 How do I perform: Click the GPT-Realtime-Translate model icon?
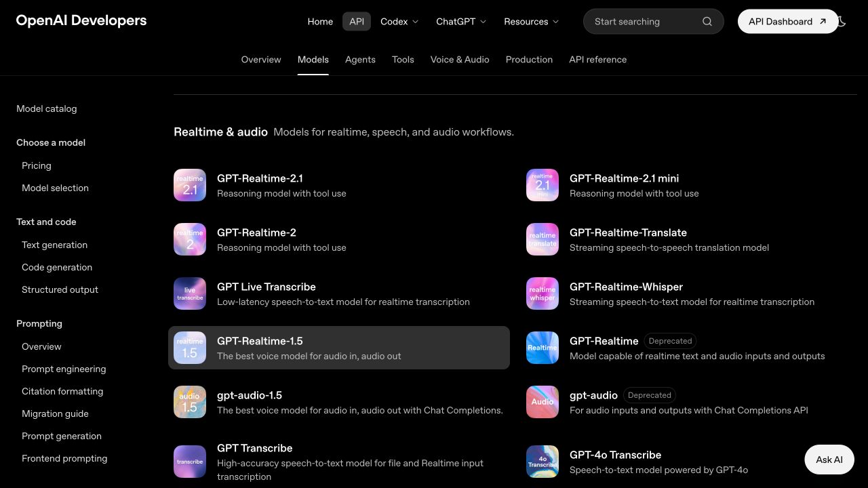[542, 239]
